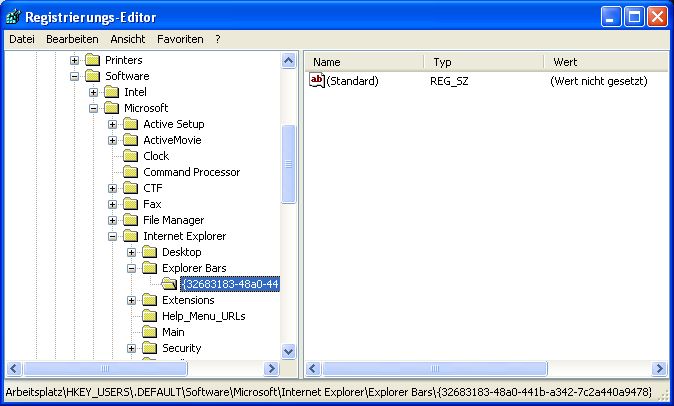Select the Help_Menu_URLs tree entry
674x406 pixels.
tap(203, 316)
